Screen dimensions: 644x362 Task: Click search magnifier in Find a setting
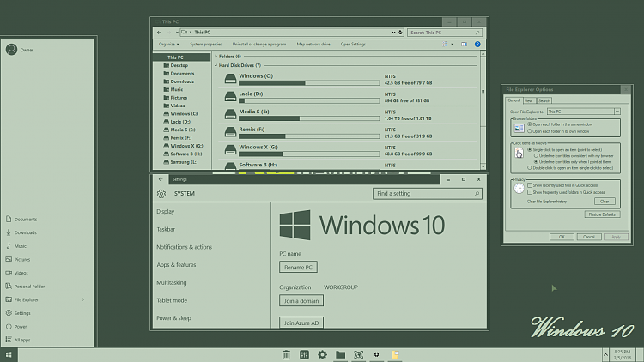coord(477,194)
